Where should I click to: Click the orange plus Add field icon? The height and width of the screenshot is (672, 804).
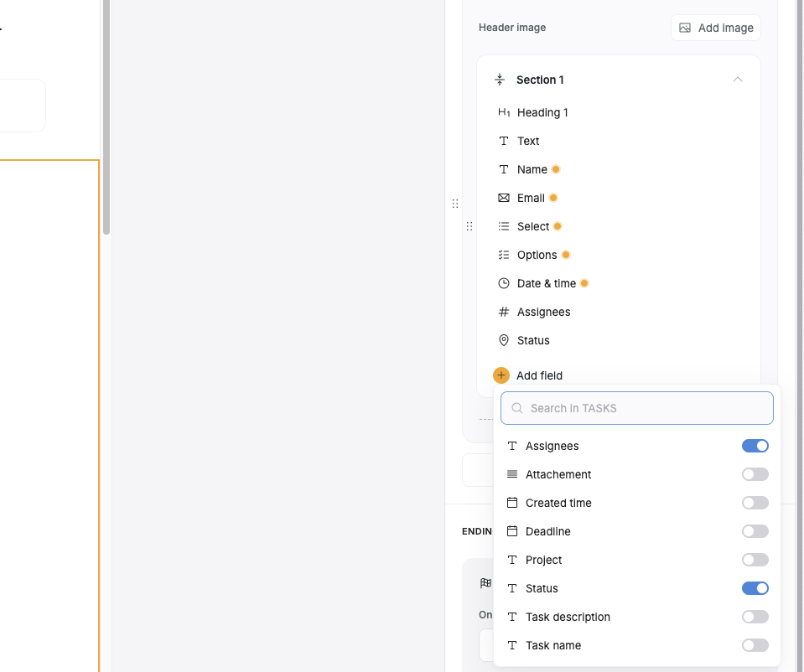pyautogui.click(x=501, y=375)
